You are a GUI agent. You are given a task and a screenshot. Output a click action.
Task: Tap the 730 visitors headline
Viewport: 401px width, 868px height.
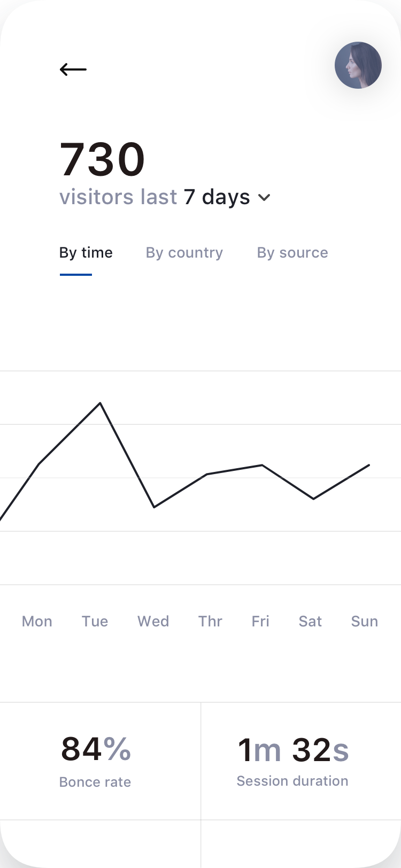pyautogui.click(x=102, y=159)
